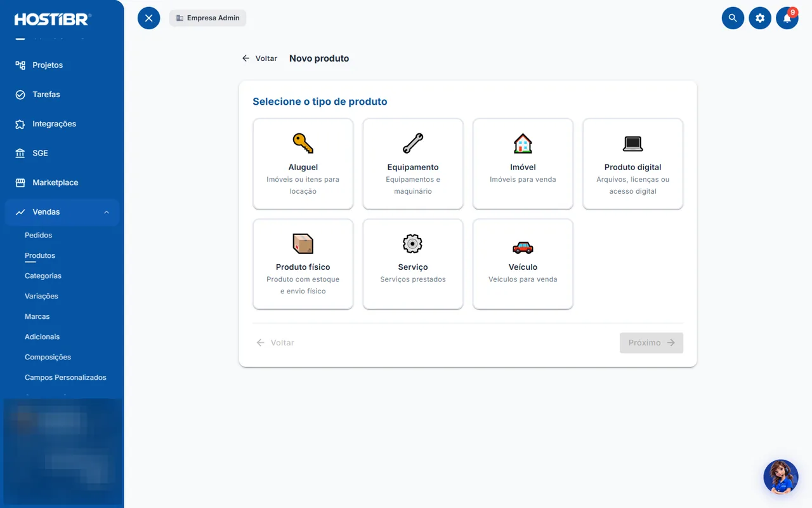812x508 pixels.
Task: Collapse the Vendas menu chevron
Action: (107, 212)
